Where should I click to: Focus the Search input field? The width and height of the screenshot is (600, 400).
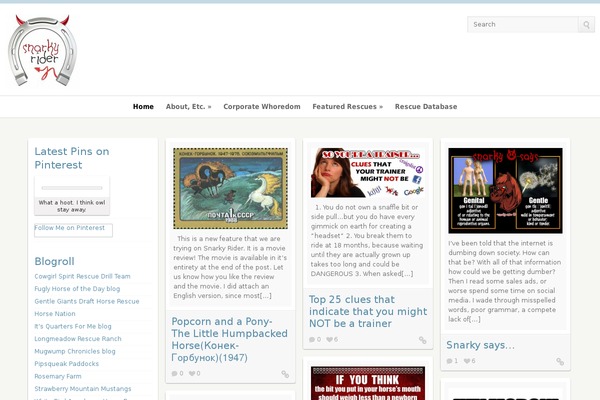pyautogui.click(x=522, y=24)
